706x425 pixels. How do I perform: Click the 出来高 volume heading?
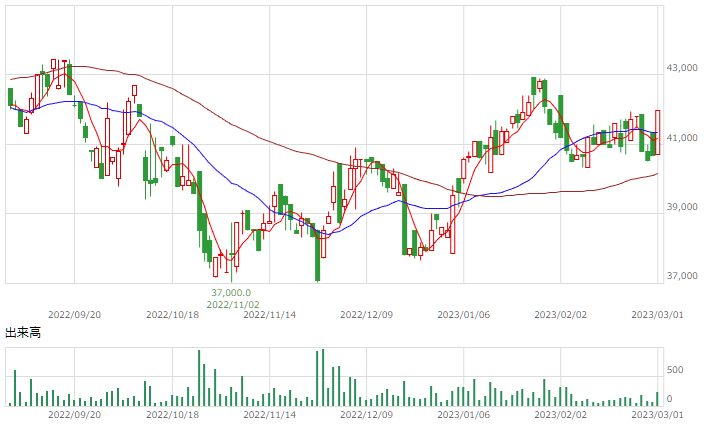click(x=23, y=333)
